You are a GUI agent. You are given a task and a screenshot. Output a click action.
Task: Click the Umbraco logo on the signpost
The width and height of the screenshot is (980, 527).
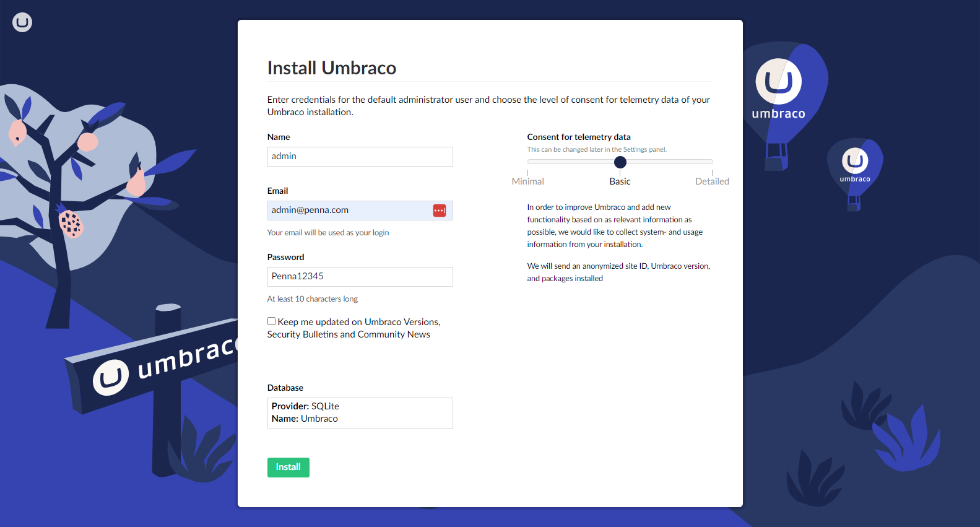pos(111,377)
